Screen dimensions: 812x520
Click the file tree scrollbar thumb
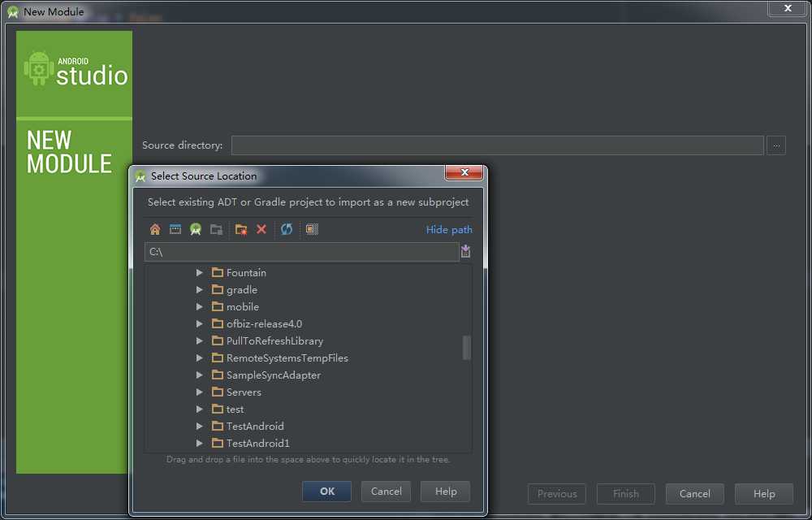(x=467, y=348)
